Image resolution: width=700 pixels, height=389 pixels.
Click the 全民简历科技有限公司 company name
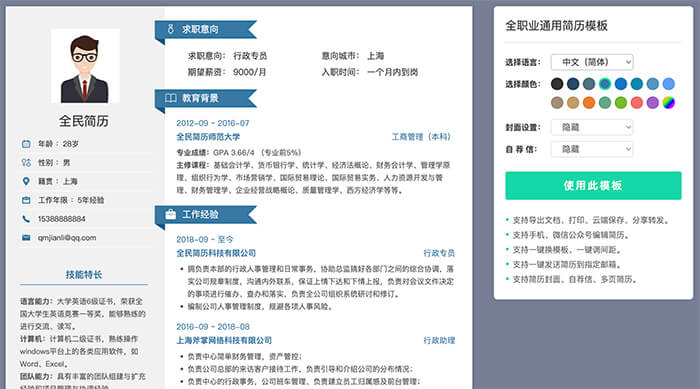(x=216, y=253)
